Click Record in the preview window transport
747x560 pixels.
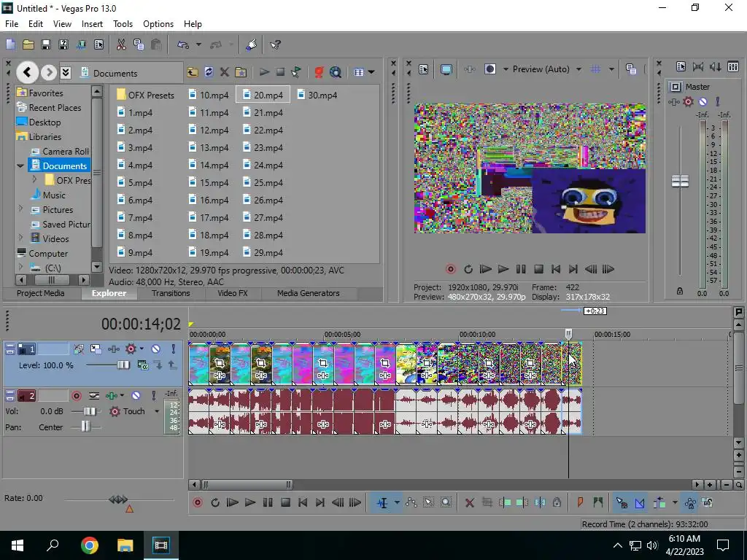[x=450, y=270]
